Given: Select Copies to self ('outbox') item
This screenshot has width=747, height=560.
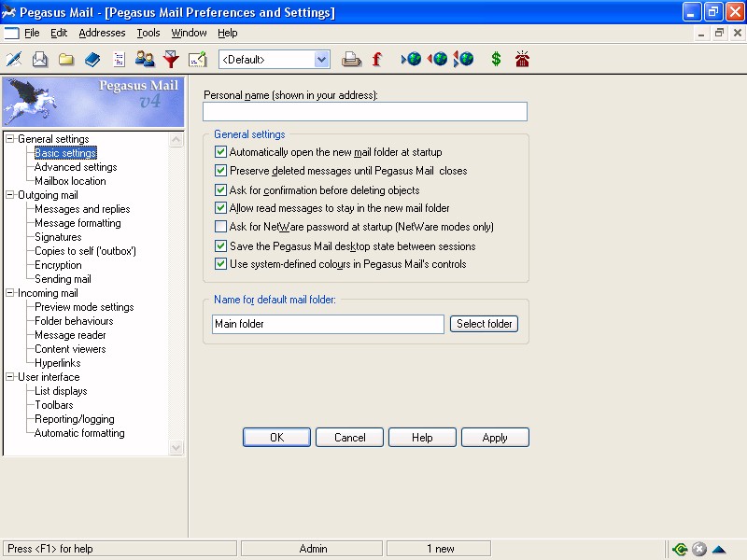Looking at the screenshot, I should tap(85, 251).
